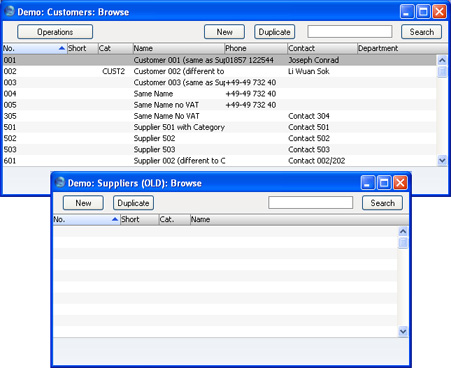Minimize the Customers Browse window
The height and width of the screenshot is (368, 451).
click(x=407, y=12)
